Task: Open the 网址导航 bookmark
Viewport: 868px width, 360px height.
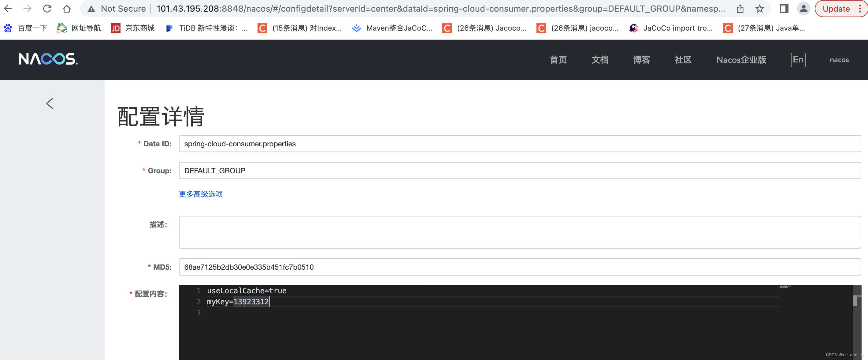Action: coord(79,28)
